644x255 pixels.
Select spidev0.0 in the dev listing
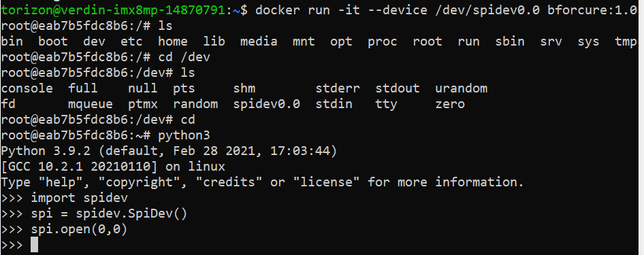(267, 104)
